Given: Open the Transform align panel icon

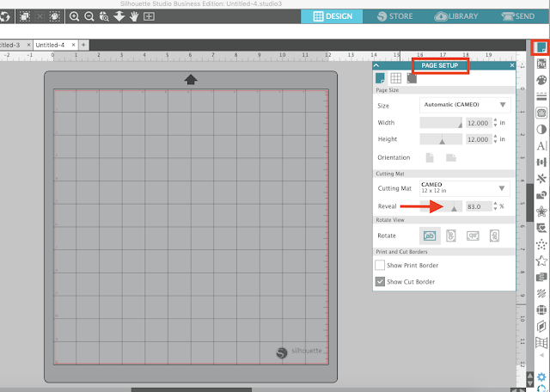Looking at the screenshot, I should click(x=541, y=162).
